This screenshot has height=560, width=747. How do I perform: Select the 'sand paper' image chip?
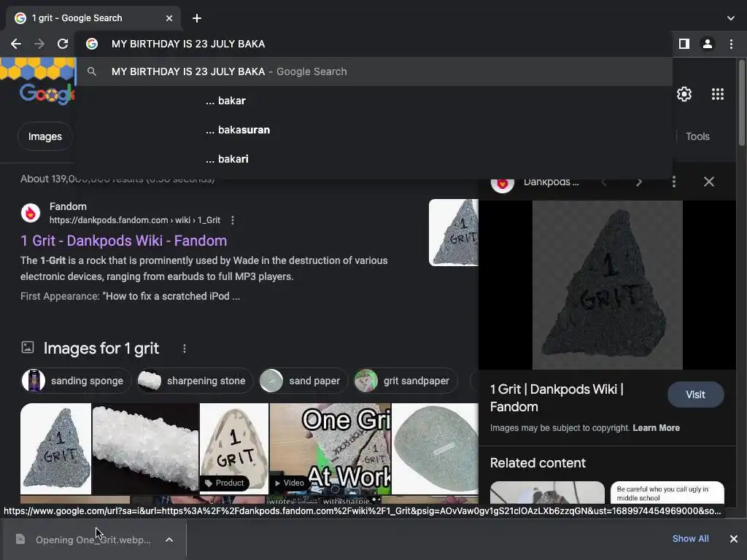[303, 381]
